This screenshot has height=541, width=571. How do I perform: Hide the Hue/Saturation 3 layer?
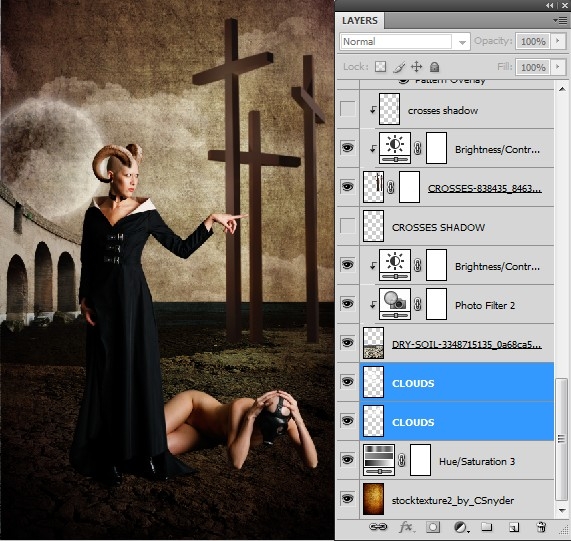point(348,459)
